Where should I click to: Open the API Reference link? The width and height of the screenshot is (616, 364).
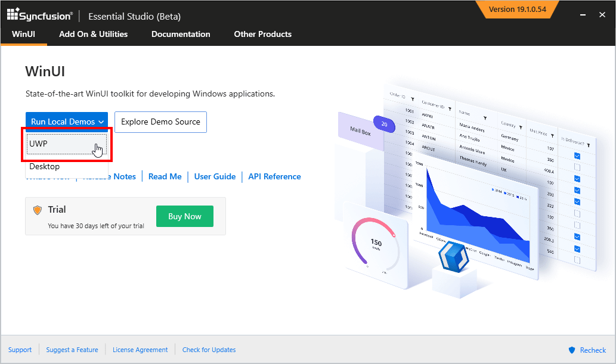(x=274, y=177)
